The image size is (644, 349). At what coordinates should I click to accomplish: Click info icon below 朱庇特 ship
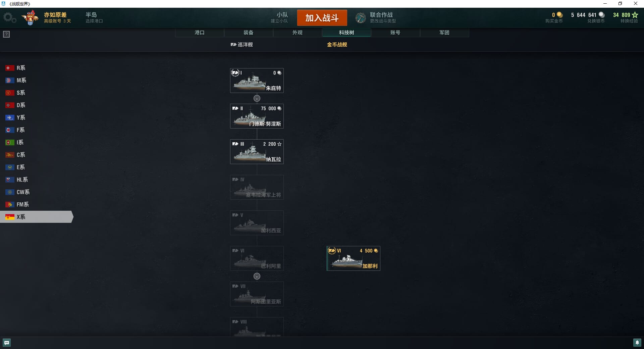257,98
